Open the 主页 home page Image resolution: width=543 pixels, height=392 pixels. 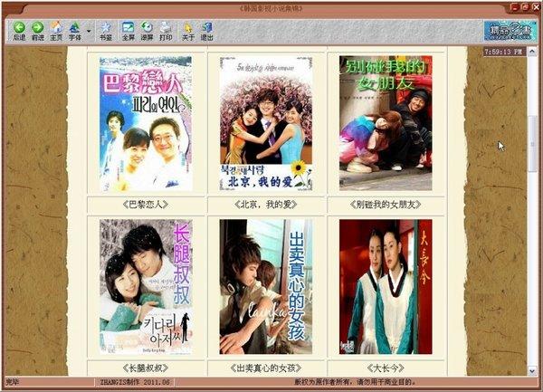coord(56,31)
